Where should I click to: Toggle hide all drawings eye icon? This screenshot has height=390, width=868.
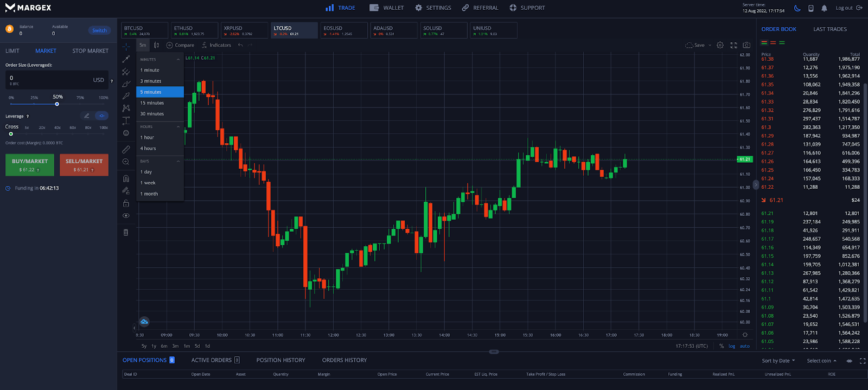coord(126,216)
